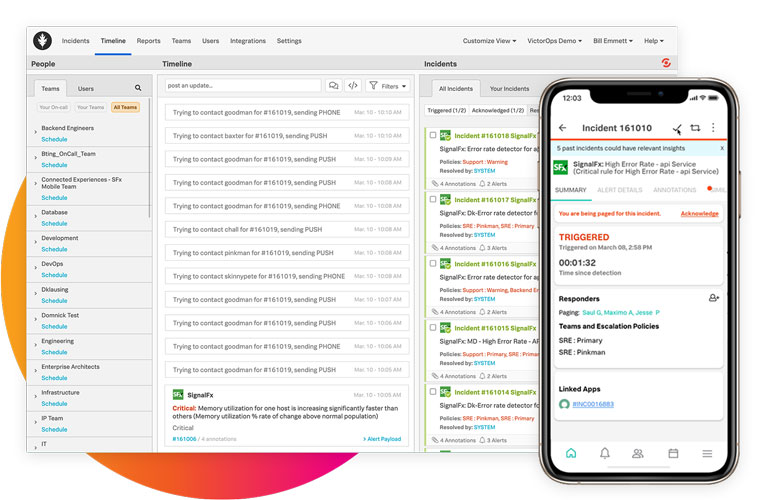Click timeline entry contacting skinnypete via PHONE
760x500 pixels.
[287, 276]
